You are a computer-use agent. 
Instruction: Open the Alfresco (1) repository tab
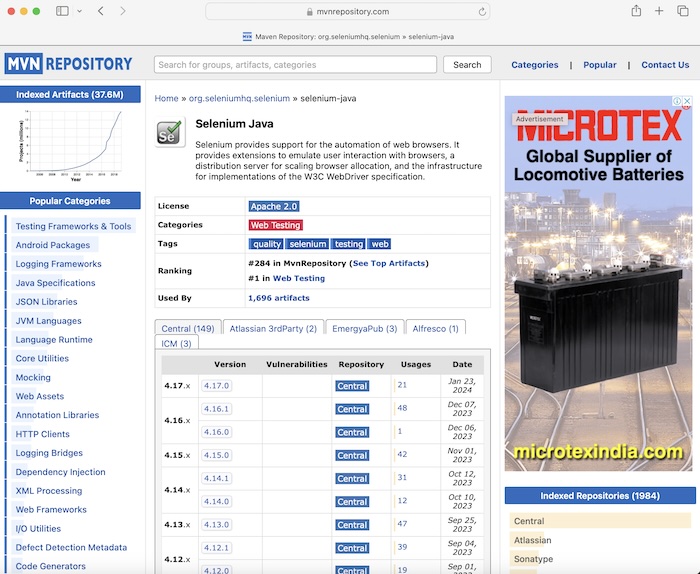433,328
